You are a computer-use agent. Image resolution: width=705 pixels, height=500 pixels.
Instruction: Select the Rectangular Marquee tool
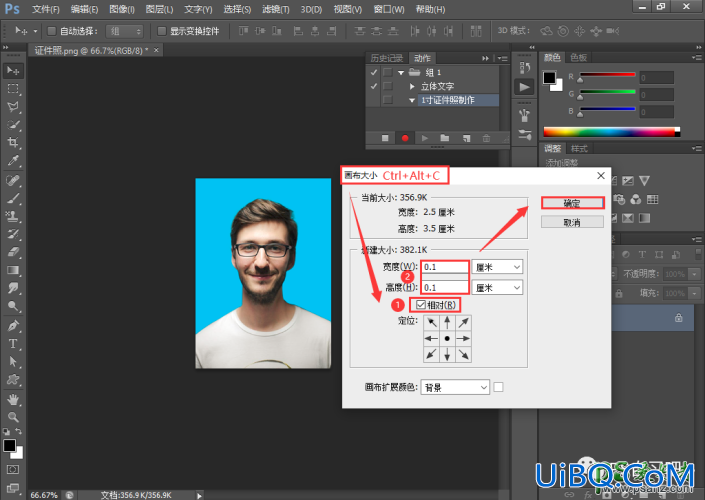tap(13, 89)
